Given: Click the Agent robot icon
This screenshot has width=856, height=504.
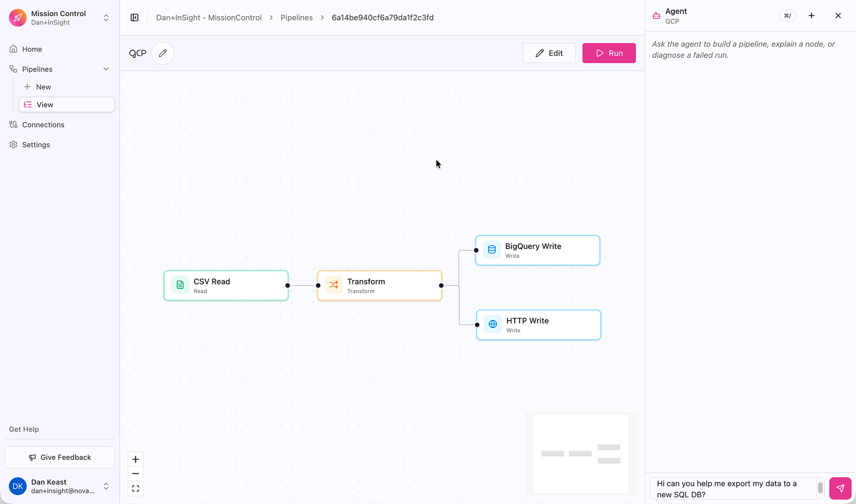Looking at the screenshot, I should click(656, 16).
